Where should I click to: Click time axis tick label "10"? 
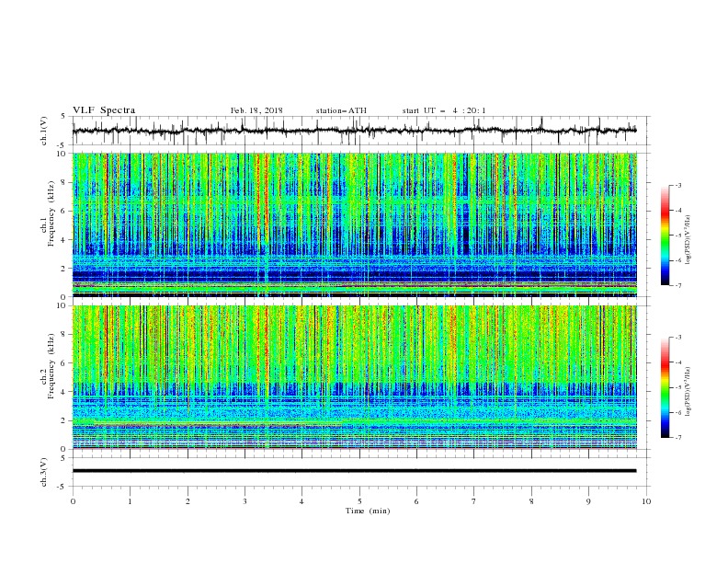646,501
